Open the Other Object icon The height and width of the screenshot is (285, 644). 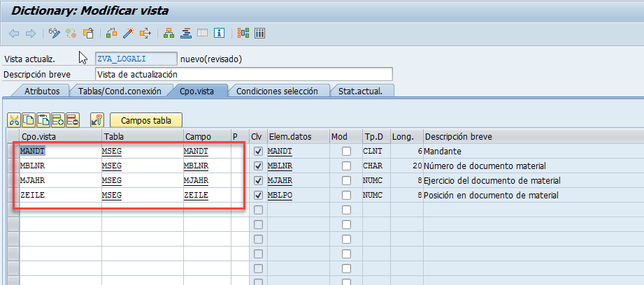(x=88, y=34)
